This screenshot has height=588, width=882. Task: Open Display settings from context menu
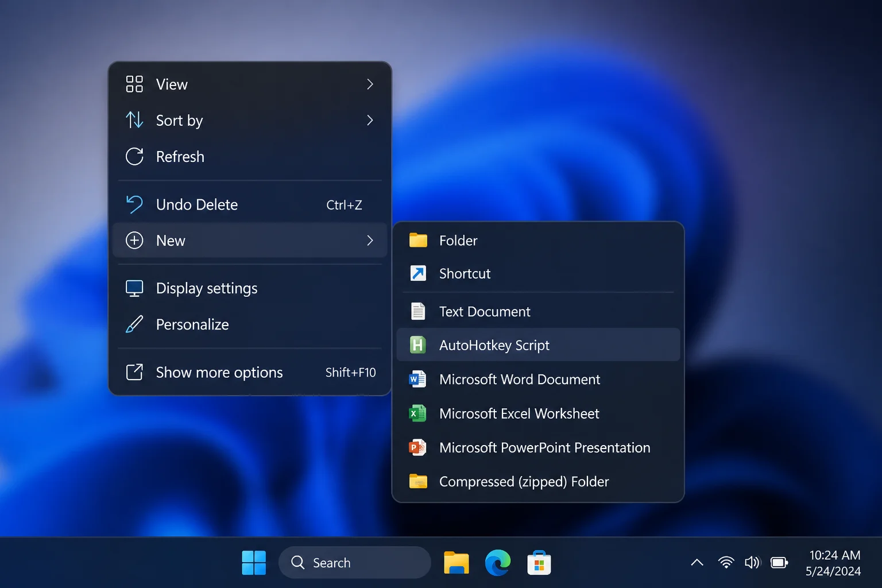click(250, 288)
